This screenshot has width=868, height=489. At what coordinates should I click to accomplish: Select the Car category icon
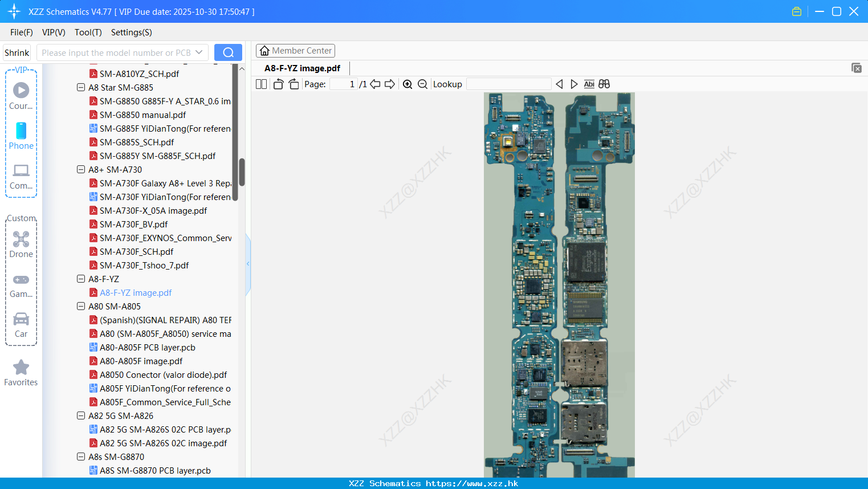pyautogui.click(x=21, y=325)
